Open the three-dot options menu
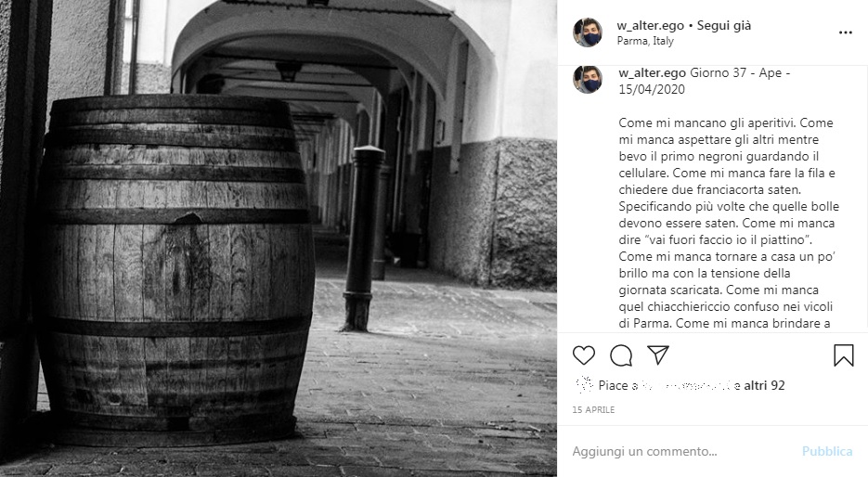The image size is (868, 477). [846, 32]
